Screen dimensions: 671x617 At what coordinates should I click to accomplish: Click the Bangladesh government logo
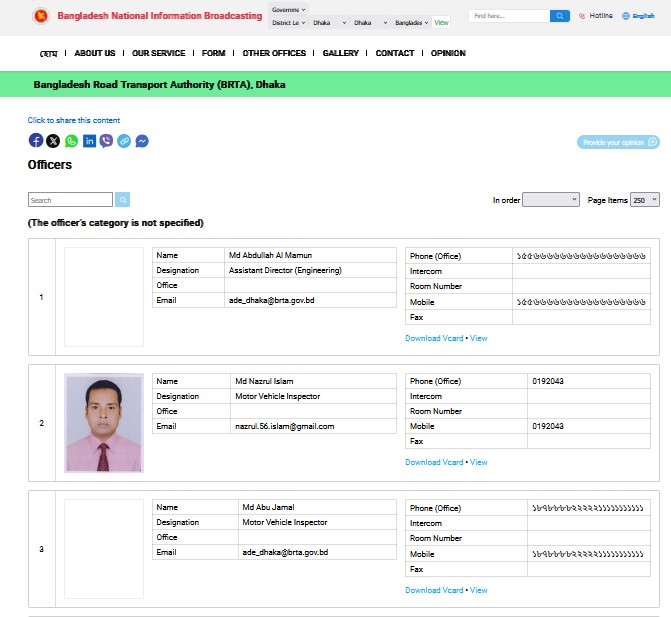click(40, 16)
